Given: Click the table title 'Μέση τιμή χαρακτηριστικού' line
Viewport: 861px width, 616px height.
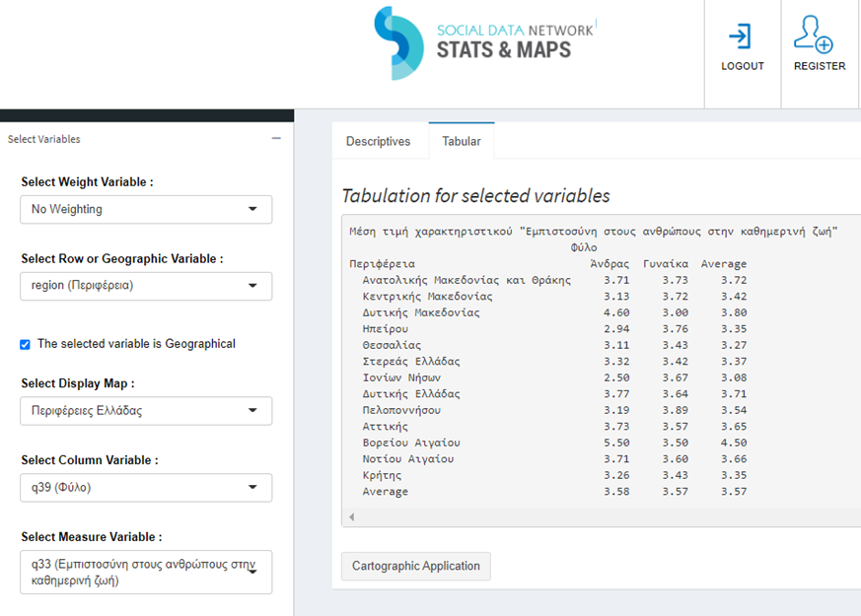Looking at the screenshot, I should click(594, 232).
